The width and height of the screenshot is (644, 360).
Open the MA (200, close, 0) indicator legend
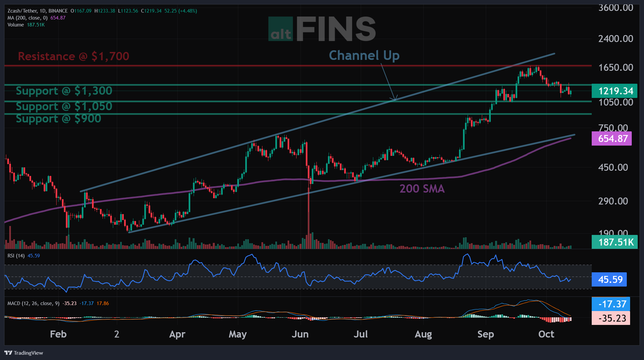(27, 18)
